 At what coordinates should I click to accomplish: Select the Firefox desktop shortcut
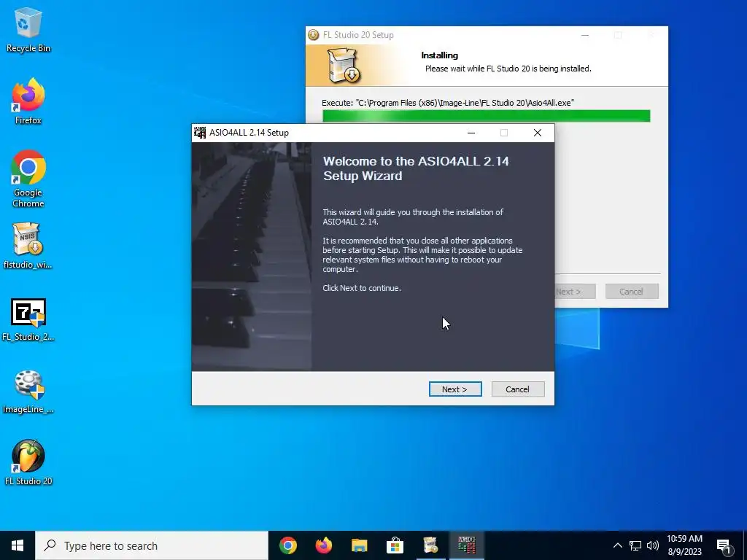pyautogui.click(x=28, y=102)
